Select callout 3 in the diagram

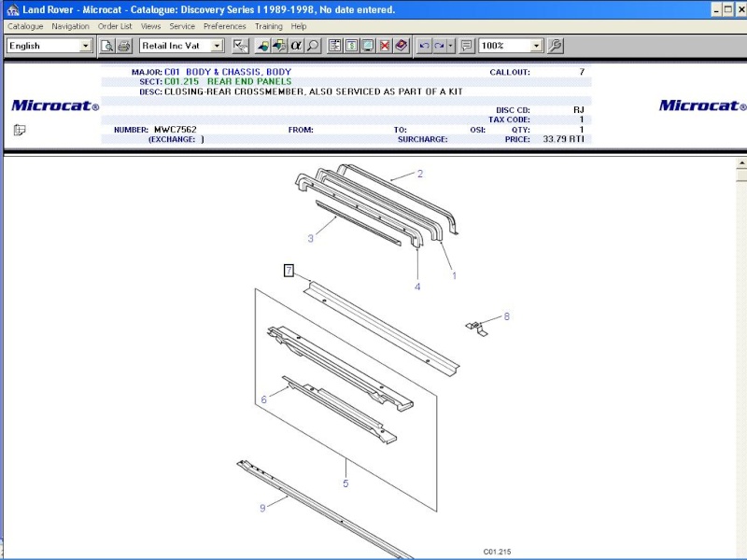pyautogui.click(x=311, y=238)
